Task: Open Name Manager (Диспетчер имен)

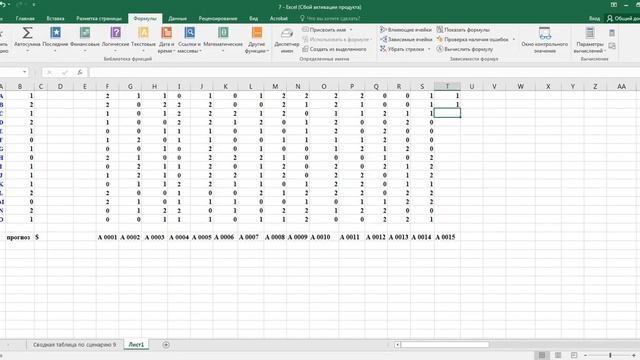Action: pyautogui.click(x=287, y=39)
